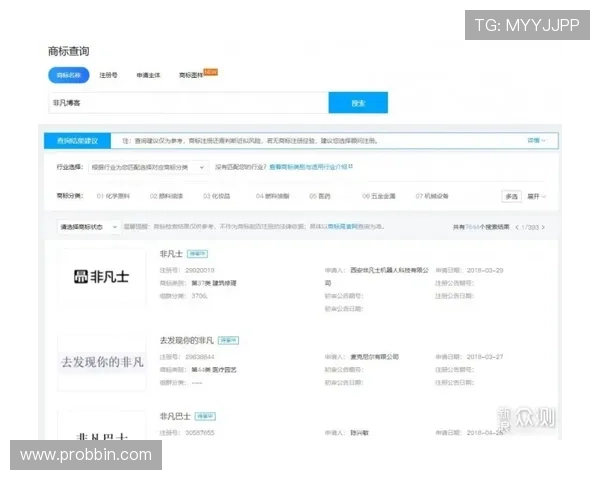Filter by category 06 五金金属
This screenshot has height=480, width=600.
pyautogui.click(x=379, y=196)
